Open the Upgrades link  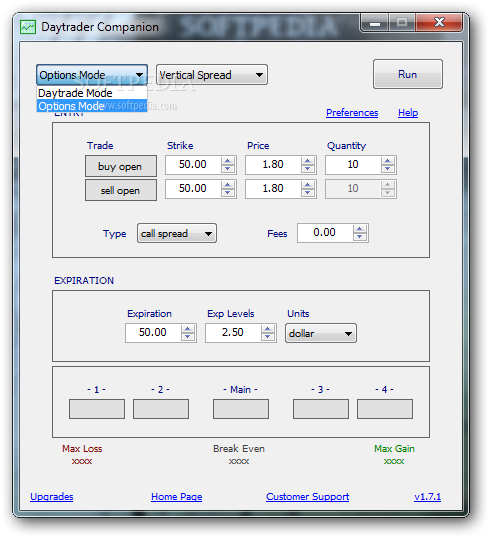point(52,496)
